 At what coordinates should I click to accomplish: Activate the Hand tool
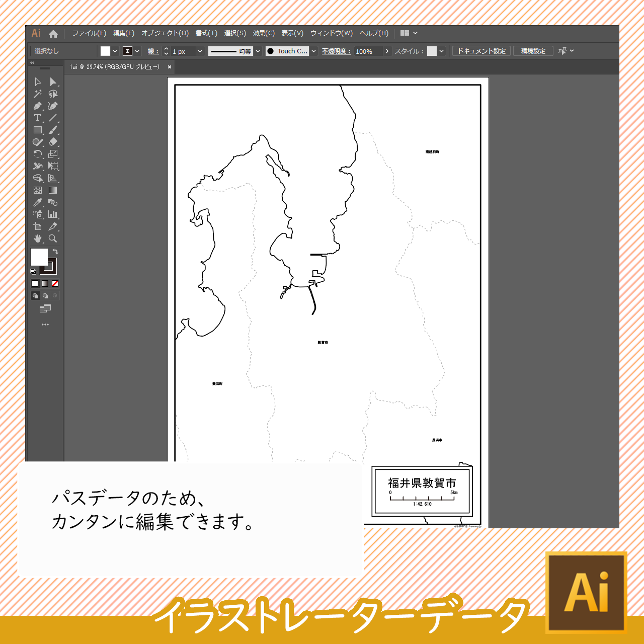pyautogui.click(x=38, y=238)
